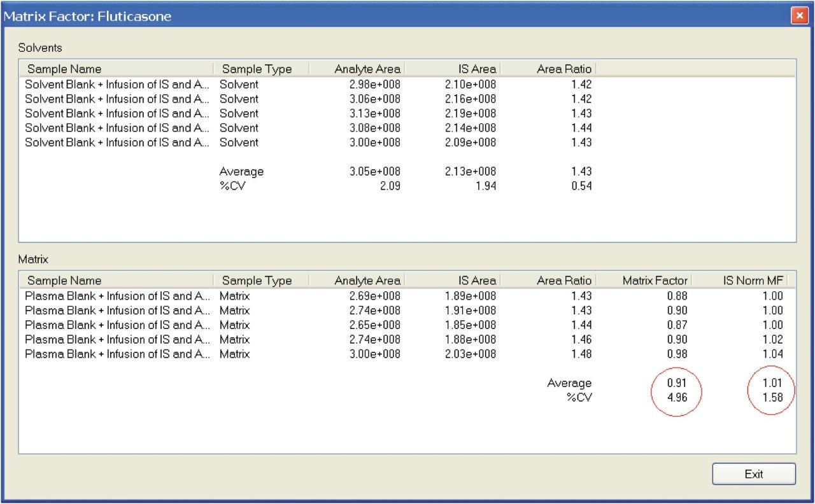Click the Sample Type header in Matrix table

tap(256, 280)
